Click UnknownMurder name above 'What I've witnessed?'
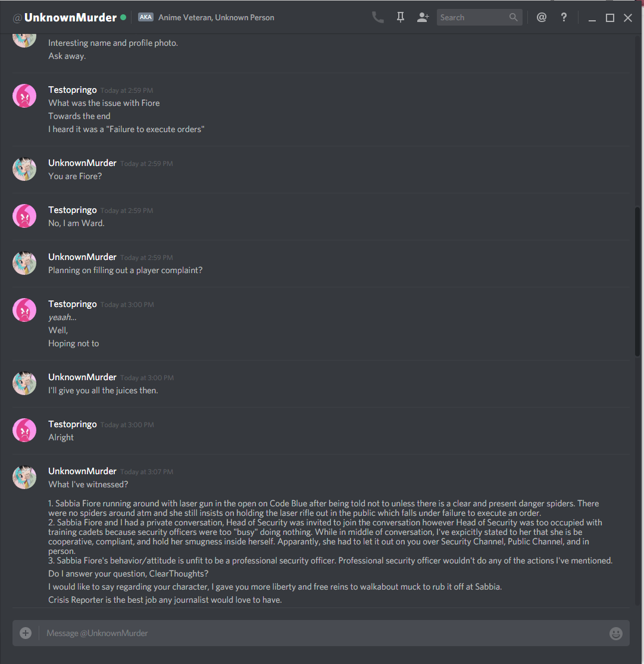Screen dimensions: 644x664 (x=82, y=471)
